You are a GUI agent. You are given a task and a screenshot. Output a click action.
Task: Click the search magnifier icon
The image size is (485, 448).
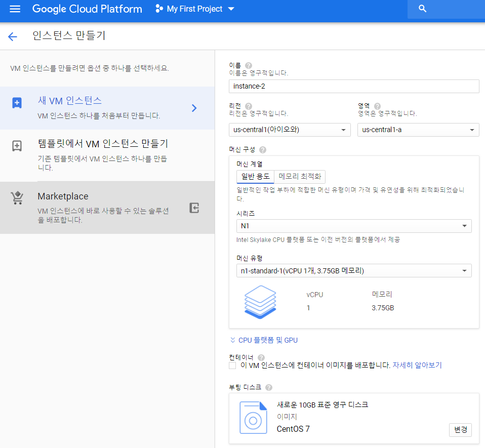[x=422, y=9]
